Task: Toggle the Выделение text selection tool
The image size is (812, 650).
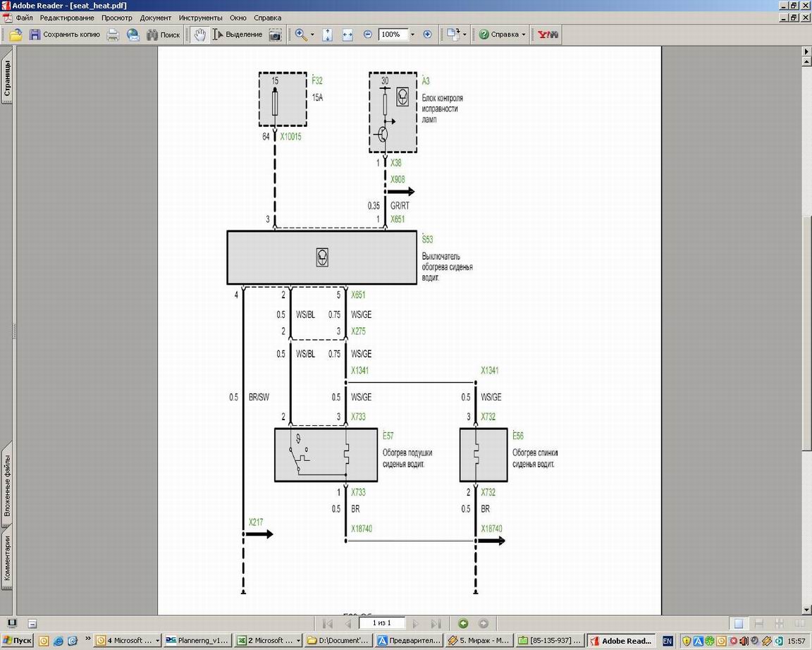Action: (238, 35)
